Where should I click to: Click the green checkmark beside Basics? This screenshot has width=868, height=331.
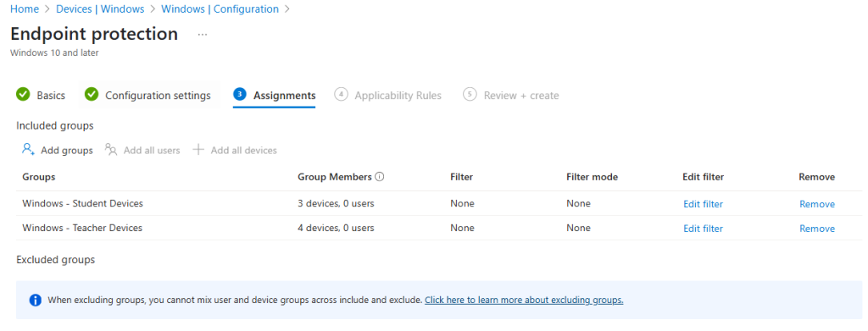click(x=23, y=95)
